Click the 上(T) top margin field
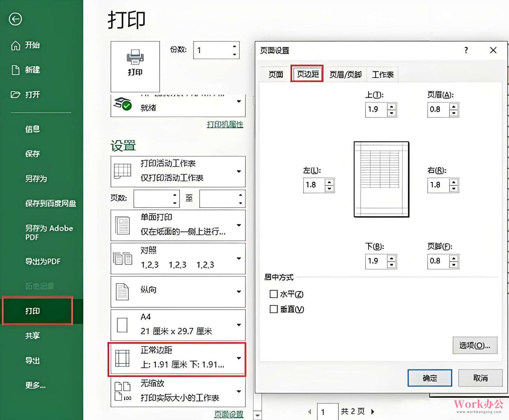The image size is (509, 420). tap(376, 110)
